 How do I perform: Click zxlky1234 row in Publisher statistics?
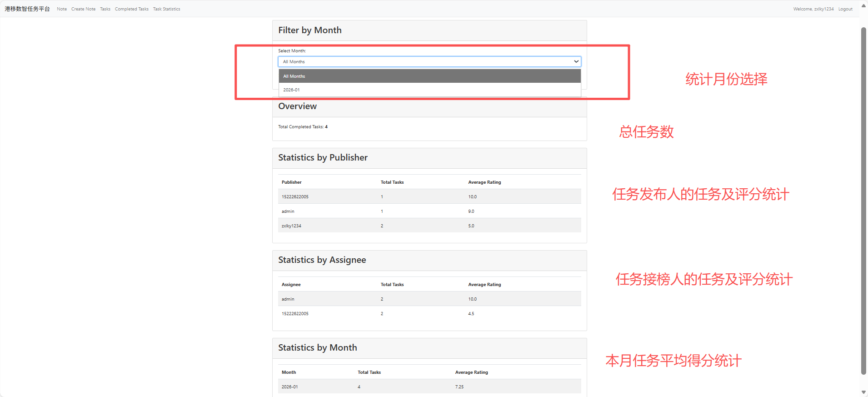click(291, 226)
